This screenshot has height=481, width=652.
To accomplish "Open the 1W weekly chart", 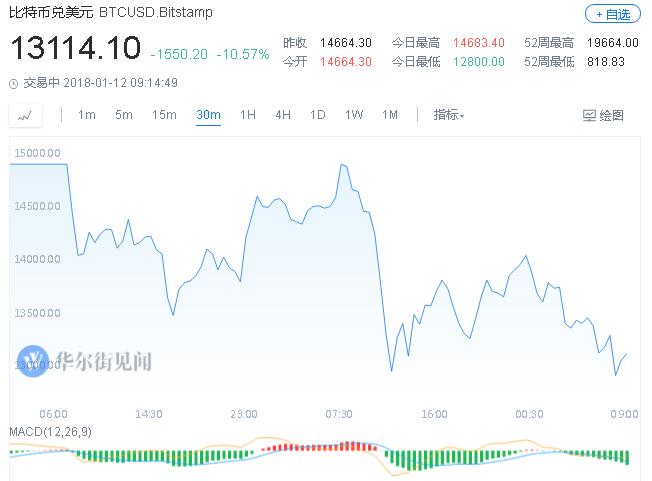I will pos(354,115).
